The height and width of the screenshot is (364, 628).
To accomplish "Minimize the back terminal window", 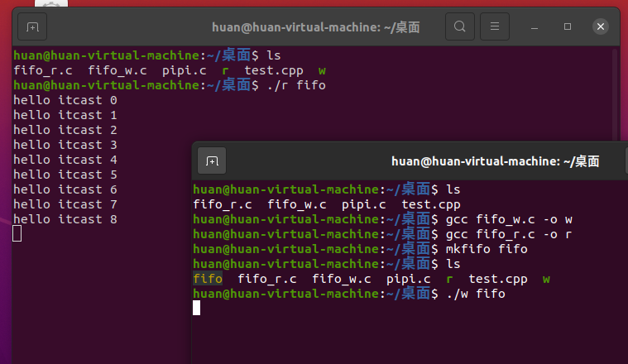I will (x=535, y=26).
